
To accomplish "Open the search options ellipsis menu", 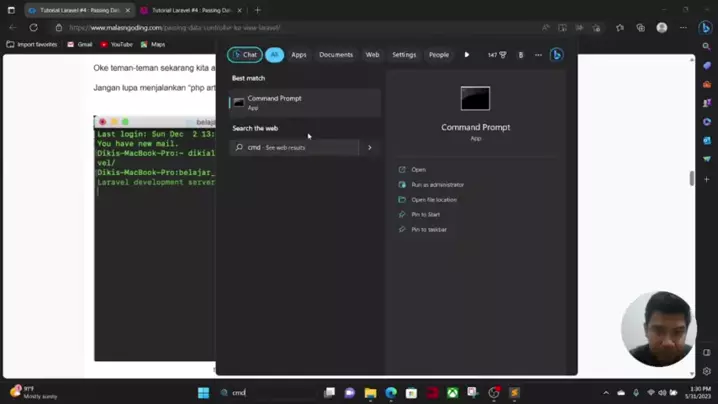I will click(538, 55).
